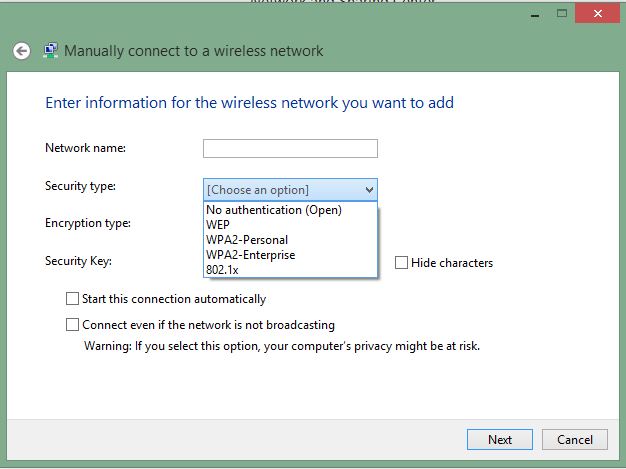Screen dimensions: 626x469
Task: Click the Network name label
Action: point(85,148)
